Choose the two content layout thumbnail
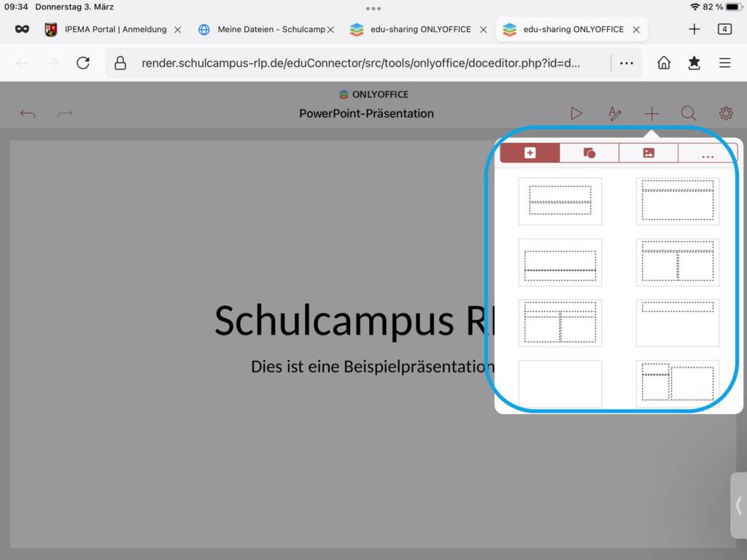Image resolution: width=747 pixels, height=560 pixels. click(x=678, y=262)
